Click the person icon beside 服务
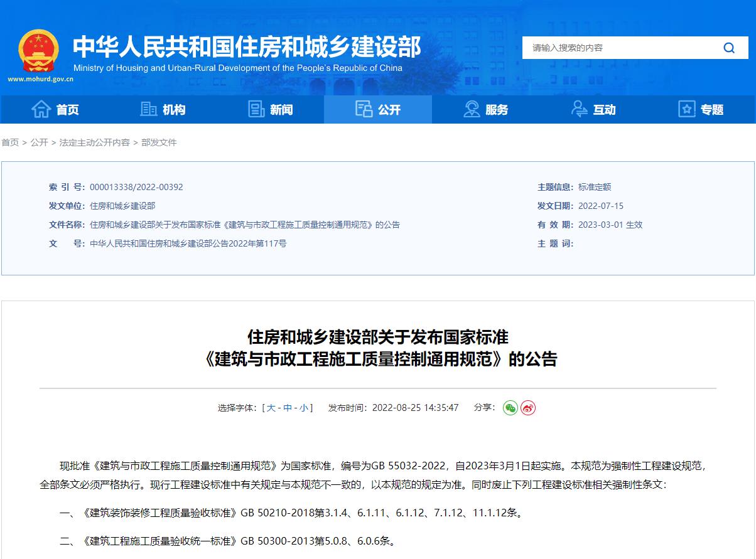Viewport: 756px width, 559px height. pyautogui.click(x=472, y=109)
